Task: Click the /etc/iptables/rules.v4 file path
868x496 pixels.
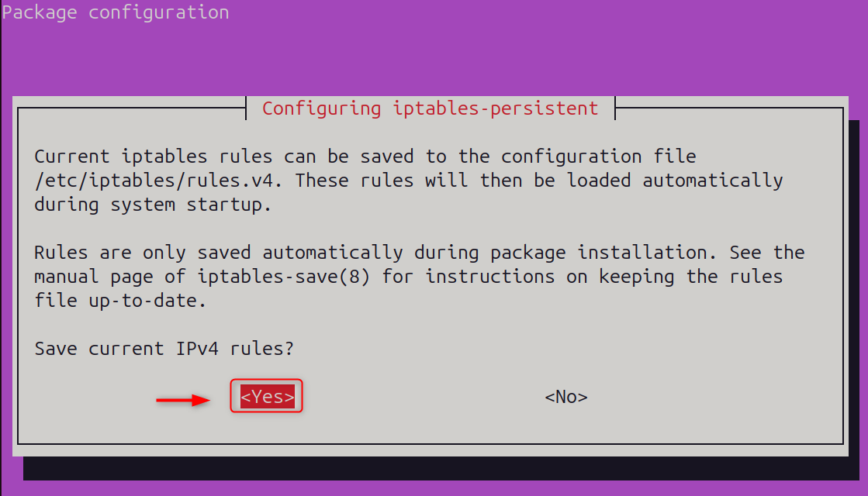Action: (x=159, y=181)
